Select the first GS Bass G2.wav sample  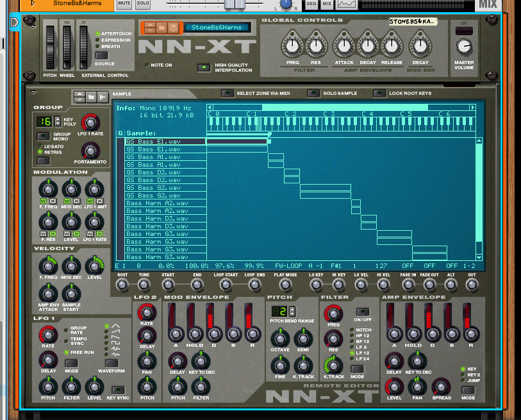coord(165,188)
